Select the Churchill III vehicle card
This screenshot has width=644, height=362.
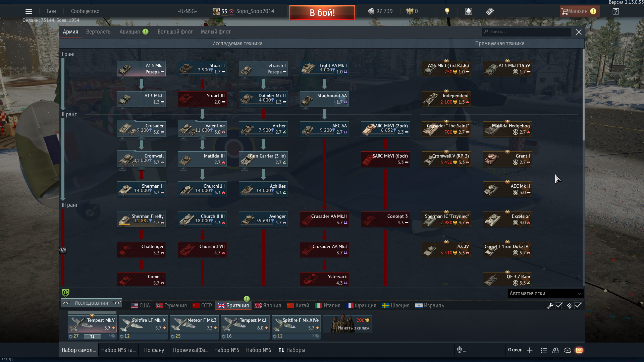(202, 220)
